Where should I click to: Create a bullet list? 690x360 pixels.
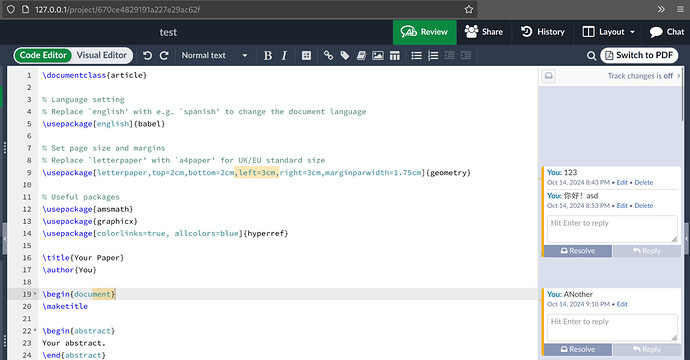(x=416, y=55)
